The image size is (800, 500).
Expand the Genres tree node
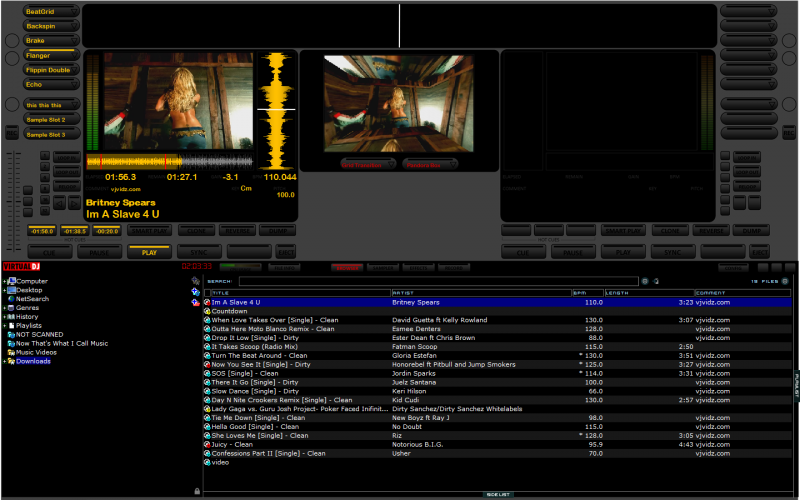(5, 308)
